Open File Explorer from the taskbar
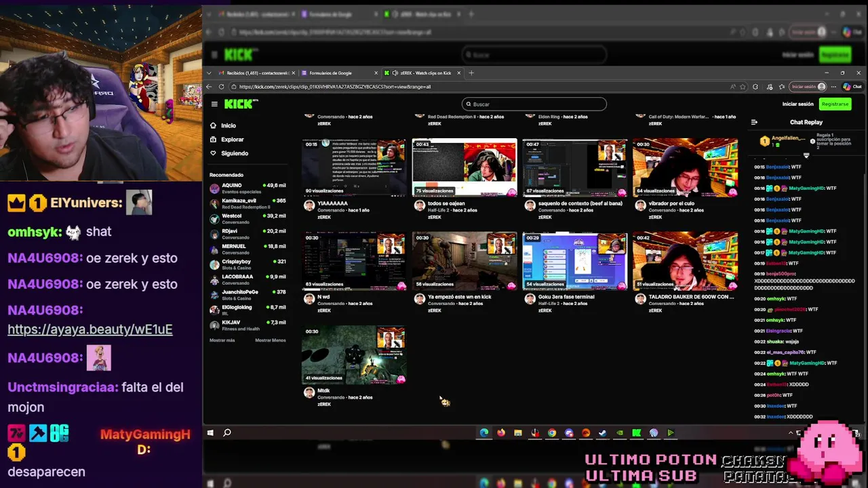The image size is (868, 488). pyautogui.click(x=518, y=432)
